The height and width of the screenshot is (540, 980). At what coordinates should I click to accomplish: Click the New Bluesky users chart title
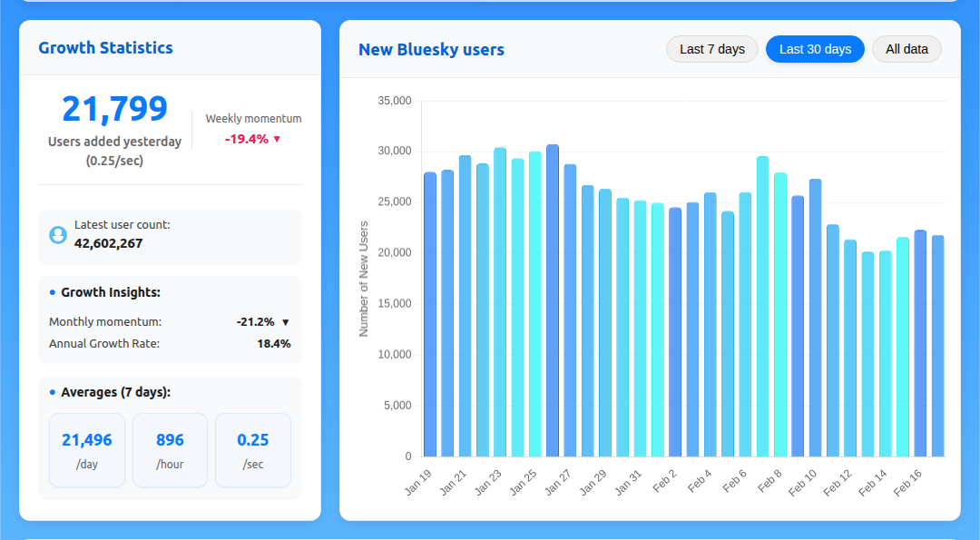coord(431,50)
